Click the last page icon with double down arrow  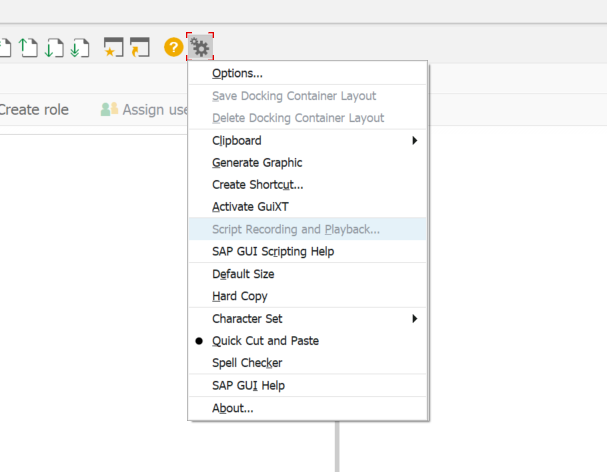click(80, 48)
